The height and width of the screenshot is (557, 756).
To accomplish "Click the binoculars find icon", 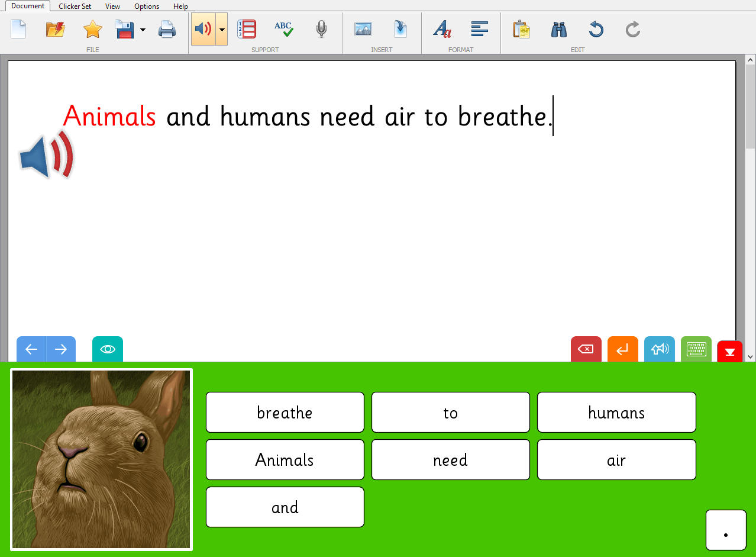I will point(558,29).
